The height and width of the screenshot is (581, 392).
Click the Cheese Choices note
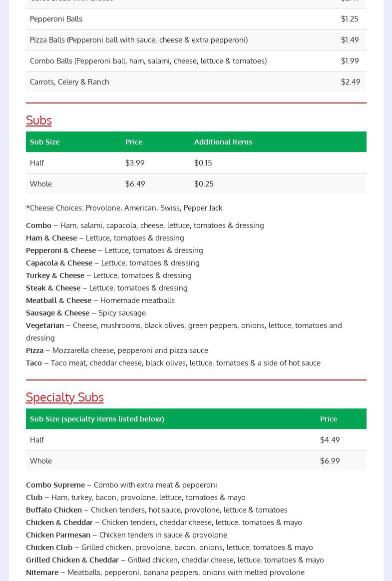coord(124,208)
